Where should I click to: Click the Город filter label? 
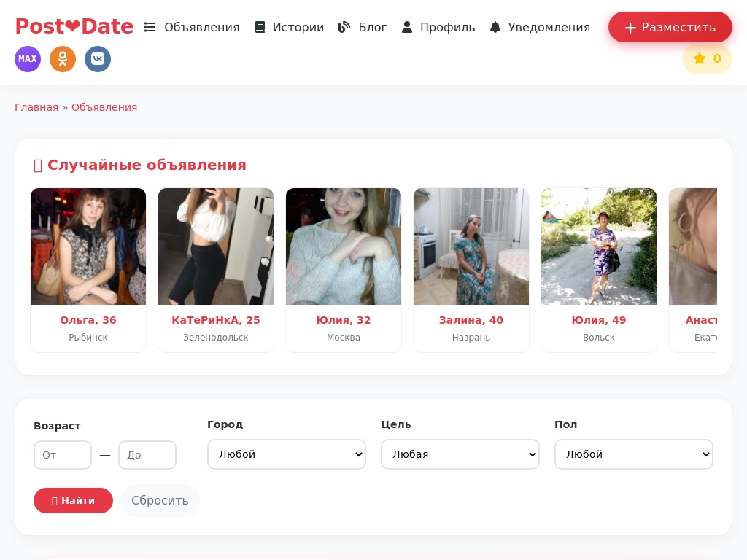click(x=225, y=424)
